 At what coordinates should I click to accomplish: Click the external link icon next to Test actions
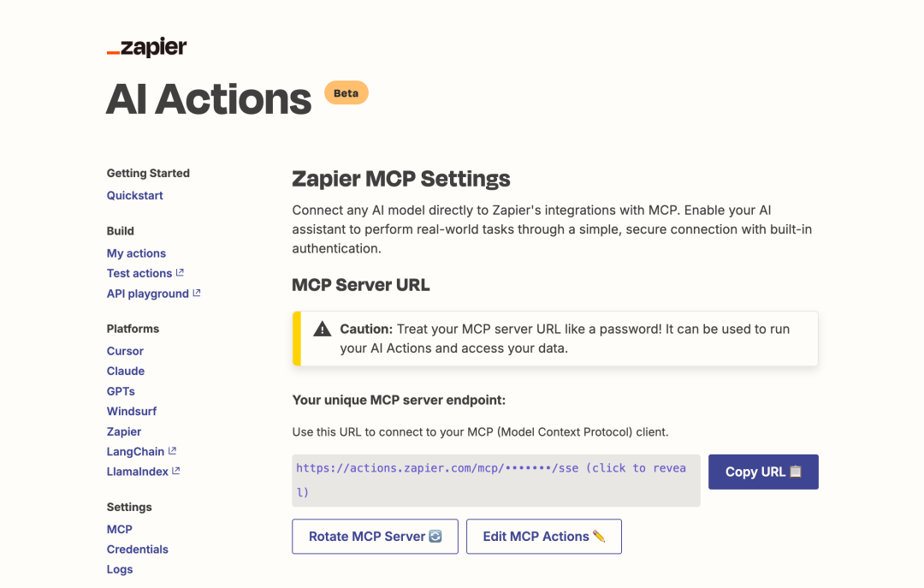pyautogui.click(x=181, y=272)
